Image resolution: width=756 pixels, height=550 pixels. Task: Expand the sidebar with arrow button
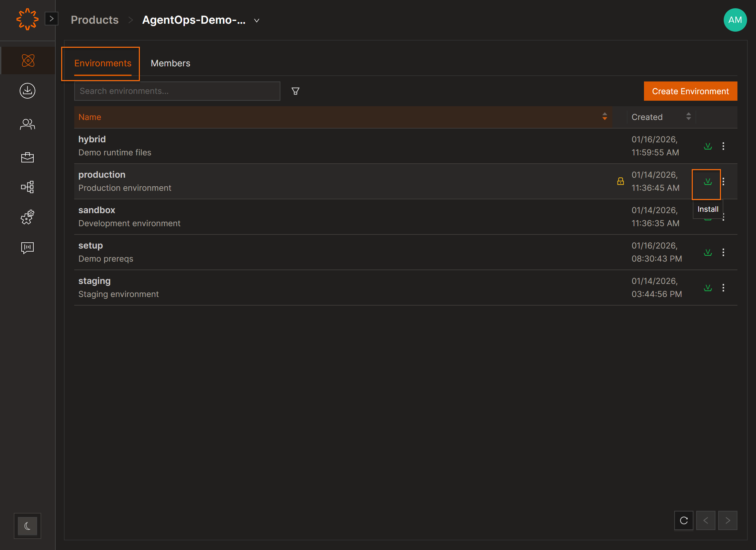click(x=52, y=19)
